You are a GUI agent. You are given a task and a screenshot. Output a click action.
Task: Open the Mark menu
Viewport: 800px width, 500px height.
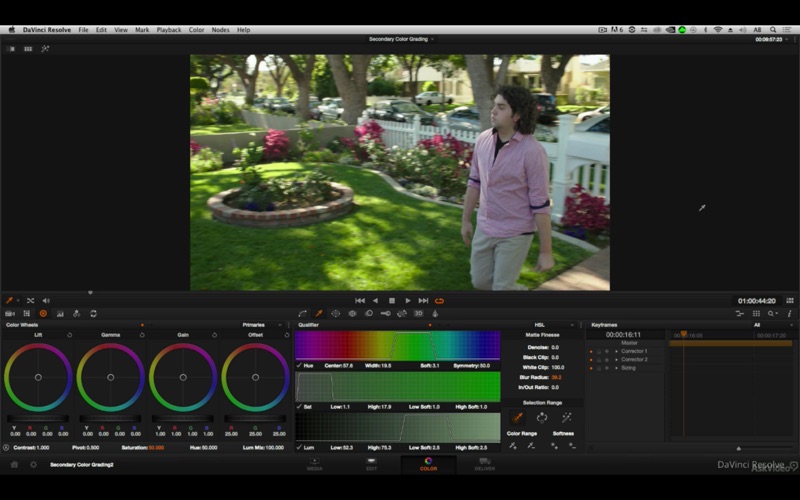(x=142, y=30)
